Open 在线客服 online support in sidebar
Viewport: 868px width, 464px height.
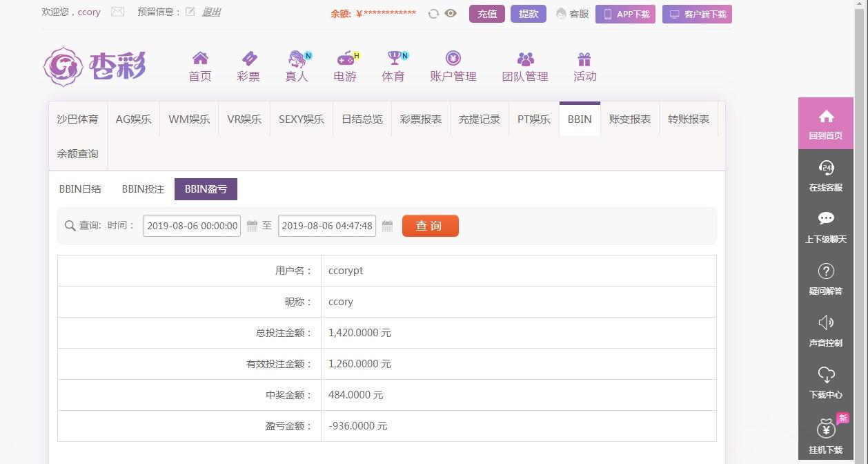coord(826,175)
